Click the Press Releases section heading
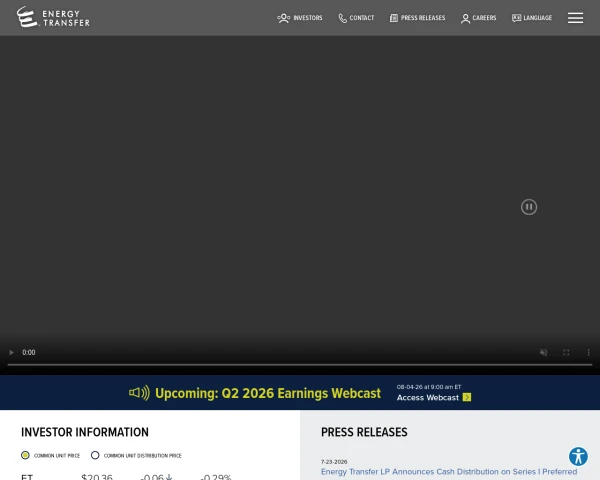The image size is (600, 480). 364,432
